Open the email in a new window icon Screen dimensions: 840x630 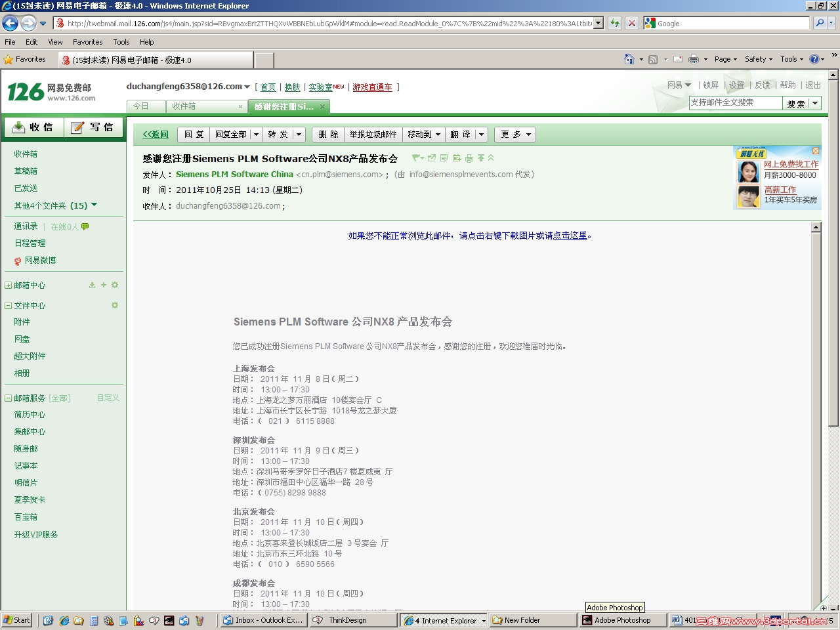pyautogui.click(x=432, y=158)
